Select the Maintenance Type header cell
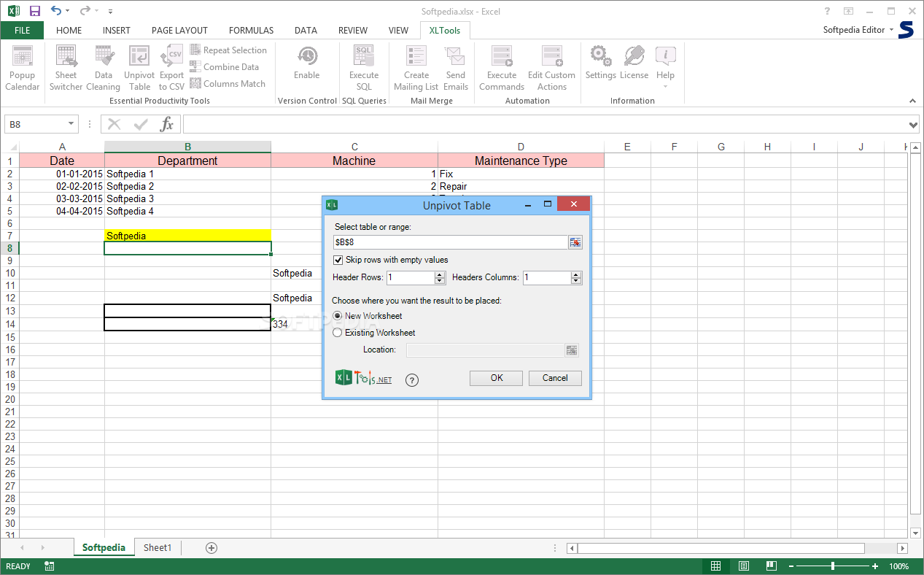 click(521, 161)
